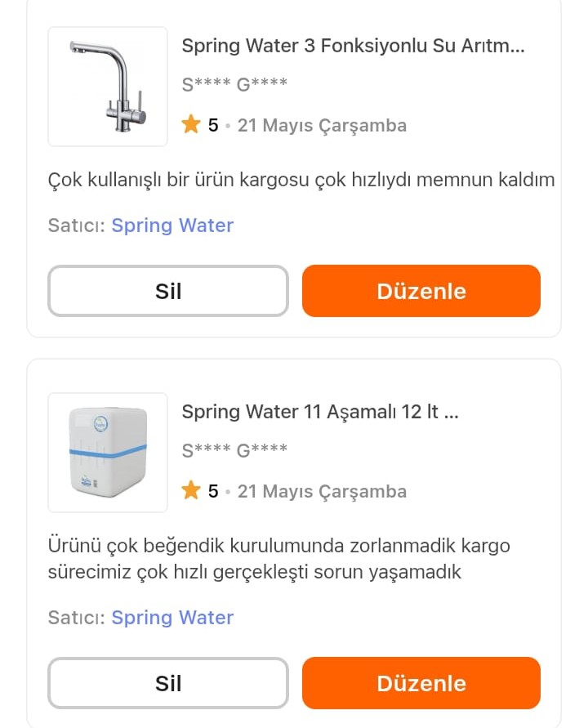Click the second review's 21 Mayıs Çarşamba date
The width and height of the screenshot is (588, 728).
click(x=322, y=492)
